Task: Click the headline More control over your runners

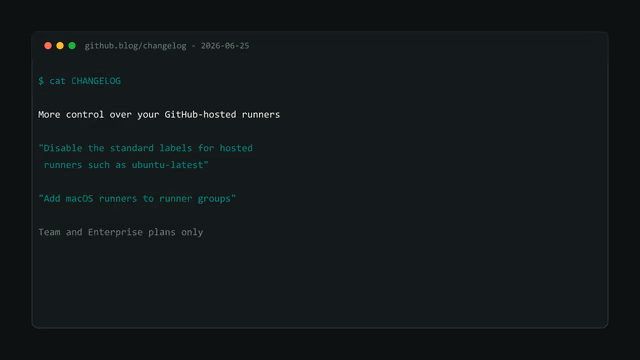Action: 159,115
